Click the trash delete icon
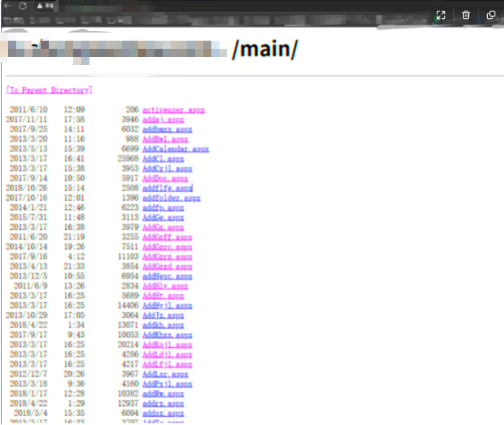This screenshot has height=425, width=504. (x=466, y=15)
